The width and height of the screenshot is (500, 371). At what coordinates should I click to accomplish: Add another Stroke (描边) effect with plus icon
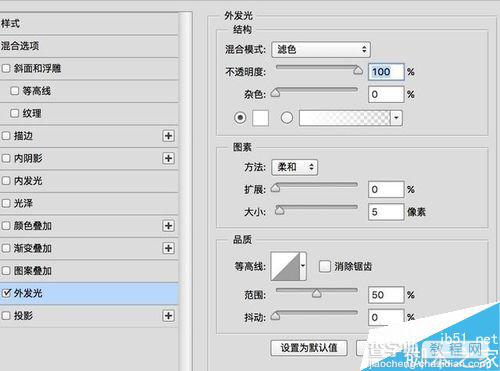168,136
